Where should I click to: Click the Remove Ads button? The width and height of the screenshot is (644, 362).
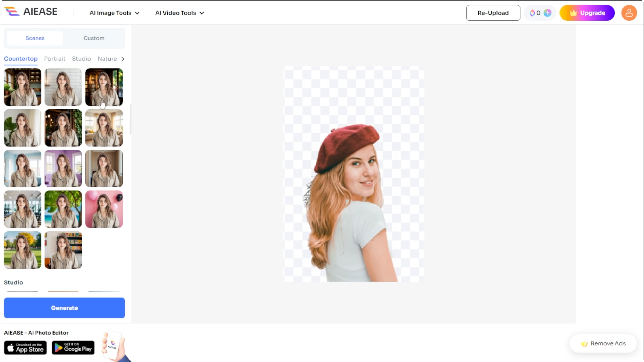pos(603,343)
